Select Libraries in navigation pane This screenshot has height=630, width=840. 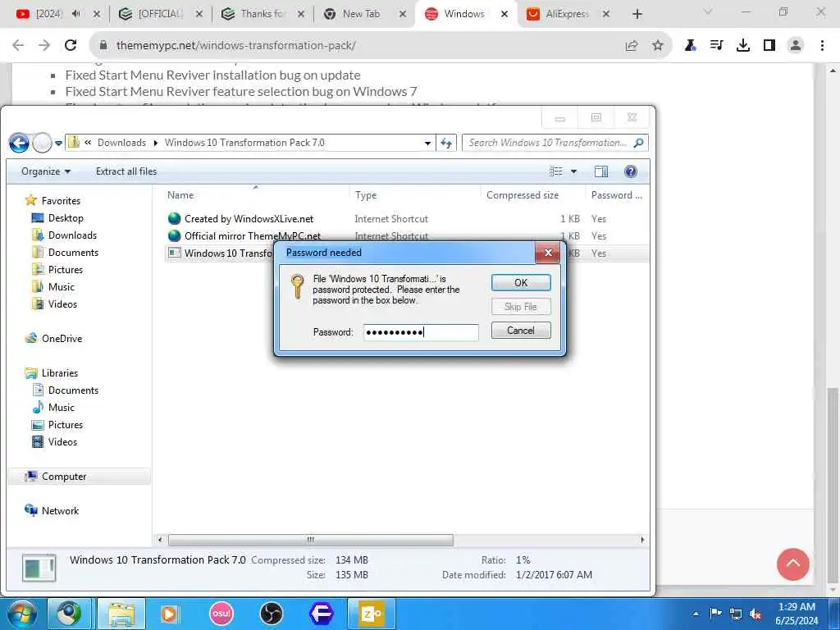pyautogui.click(x=59, y=373)
